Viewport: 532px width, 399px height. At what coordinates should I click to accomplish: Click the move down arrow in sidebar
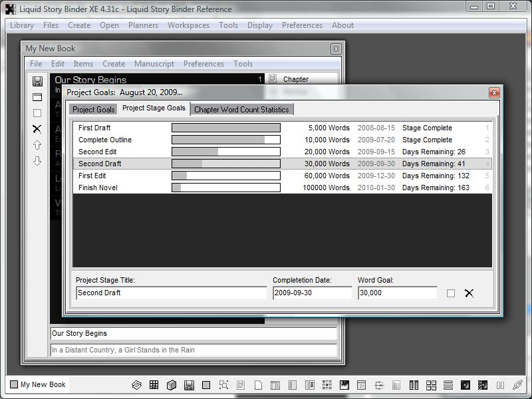click(x=37, y=161)
